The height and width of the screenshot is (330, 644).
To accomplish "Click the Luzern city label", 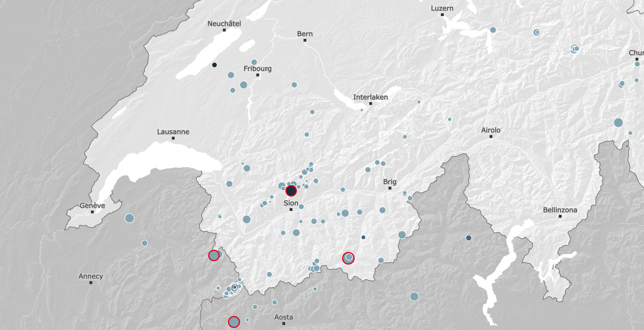I will tap(442, 9).
